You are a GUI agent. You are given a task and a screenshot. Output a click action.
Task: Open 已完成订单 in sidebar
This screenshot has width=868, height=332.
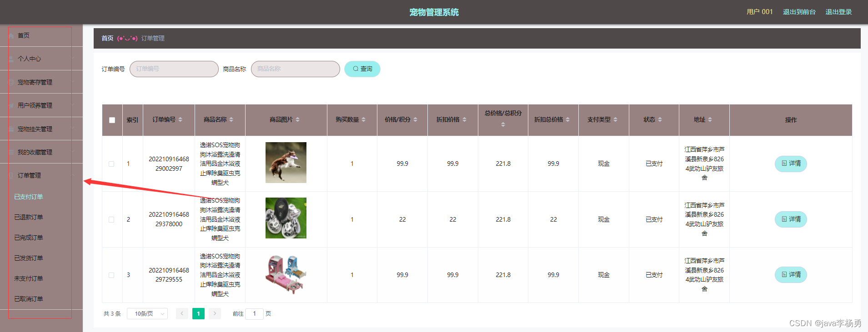click(x=29, y=238)
